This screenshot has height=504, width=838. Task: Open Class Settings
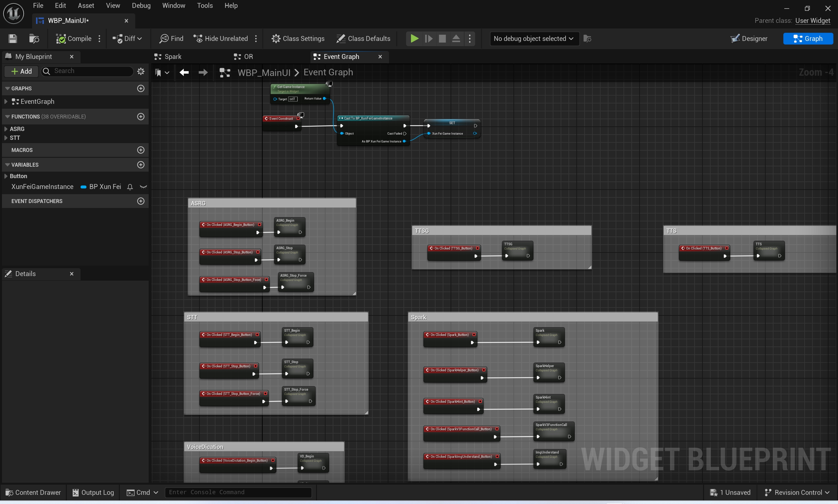[x=298, y=39]
